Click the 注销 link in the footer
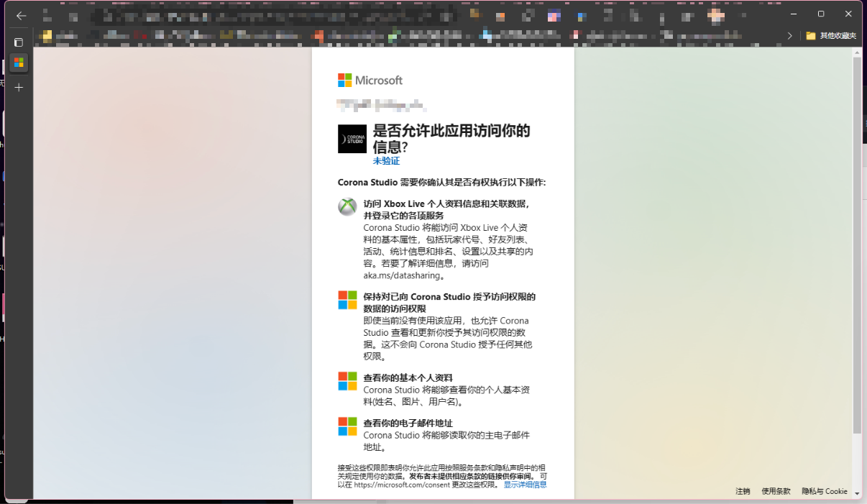867x504 pixels. pos(743,491)
